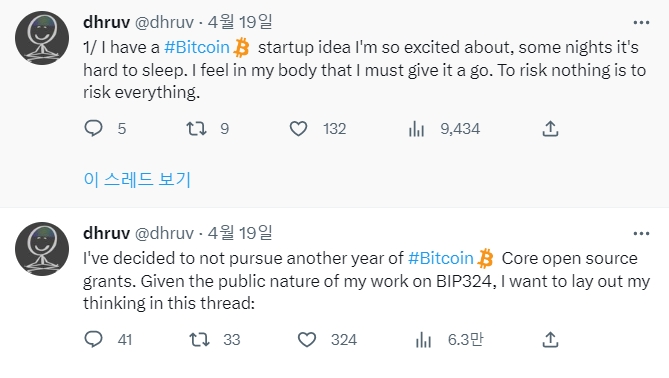Like the second tweet with 324 likes
This screenshot has height=378, width=669.
[x=307, y=340]
